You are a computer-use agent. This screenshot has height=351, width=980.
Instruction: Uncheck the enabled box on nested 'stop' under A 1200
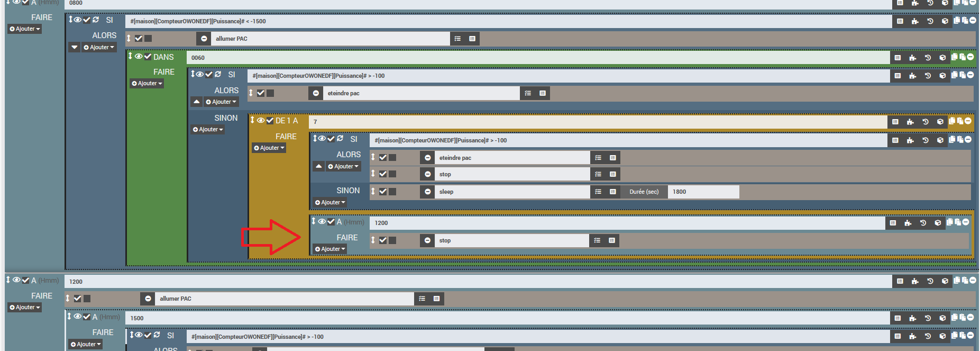pos(383,240)
